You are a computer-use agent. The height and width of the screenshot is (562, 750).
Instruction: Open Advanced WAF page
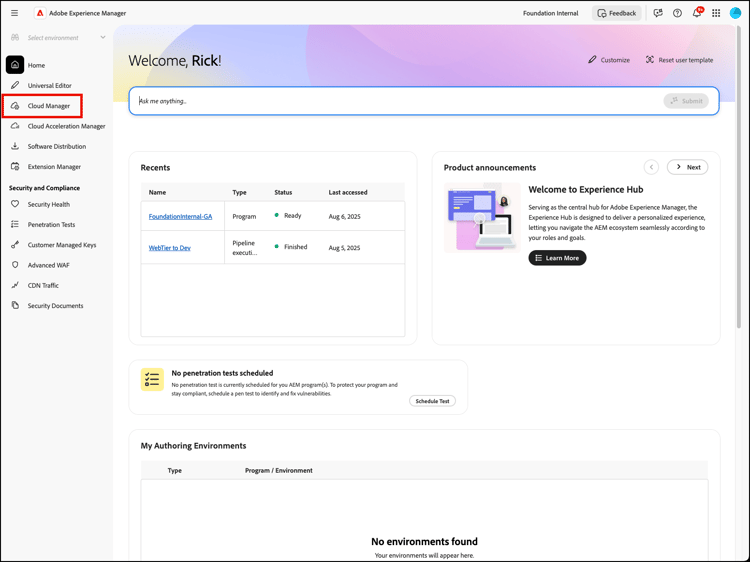click(x=48, y=265)
